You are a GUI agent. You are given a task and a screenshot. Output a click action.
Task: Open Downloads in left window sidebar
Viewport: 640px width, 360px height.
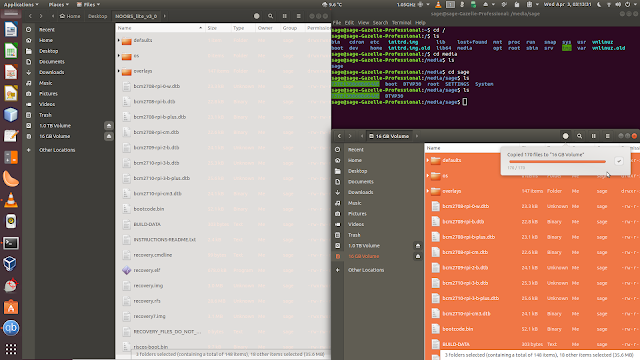click(x=51, y=72)
